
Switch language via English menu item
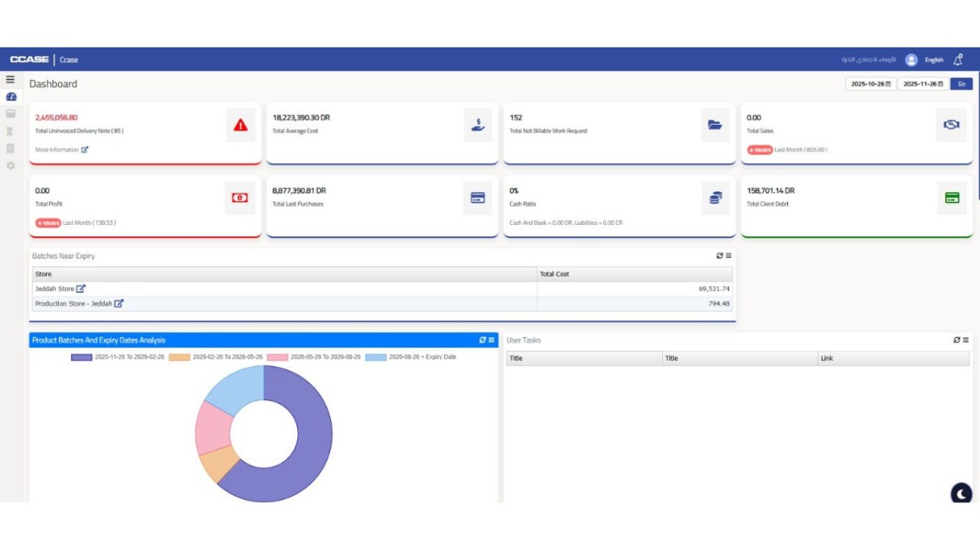pyautogui.click(x=934, y=60)
